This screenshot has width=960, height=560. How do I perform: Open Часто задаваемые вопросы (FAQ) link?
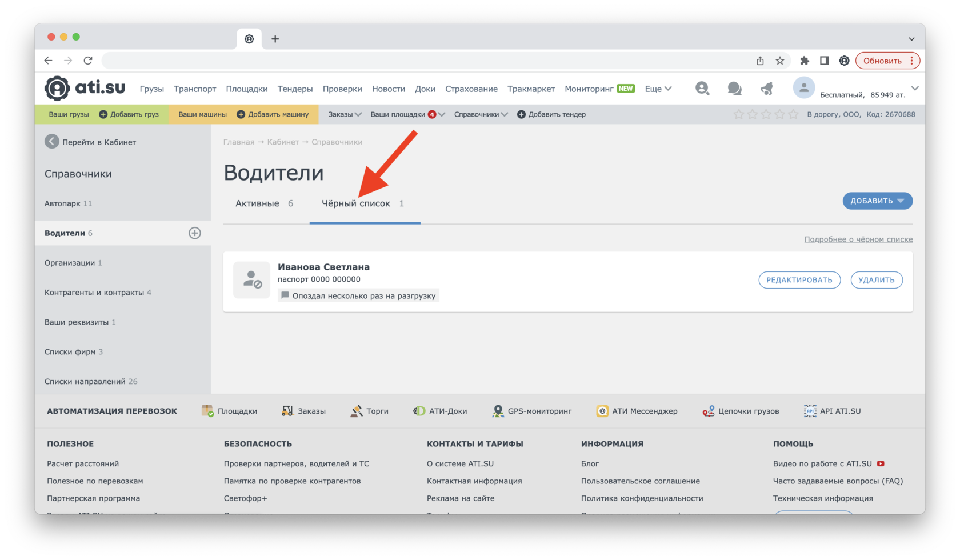tap(838, 481)
